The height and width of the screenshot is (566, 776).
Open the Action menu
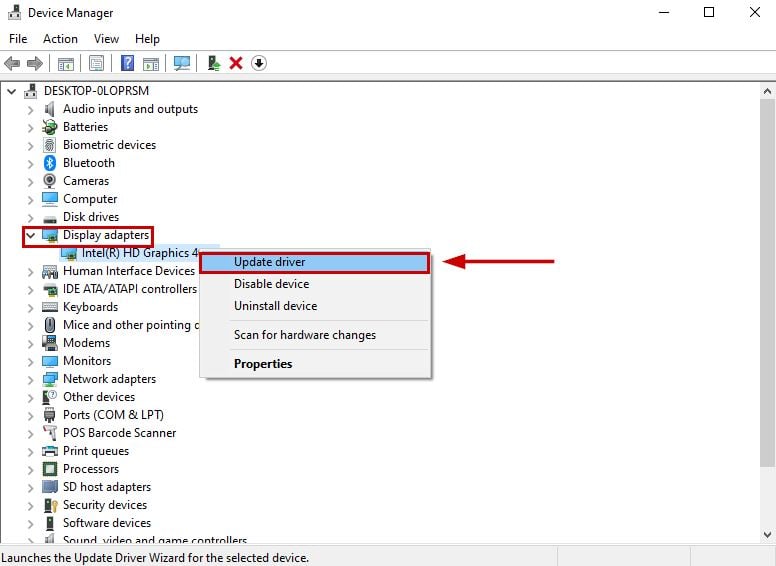click(60, 39)
